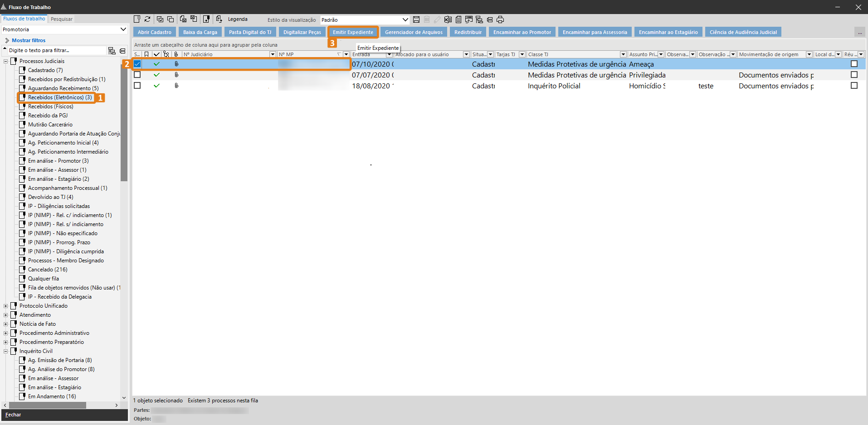Image resolution: width=868 pixels, height=425 pixels.
Task: Select Recebidos (Eletrônicos) (3) queue
Action: tap(60, 97)
